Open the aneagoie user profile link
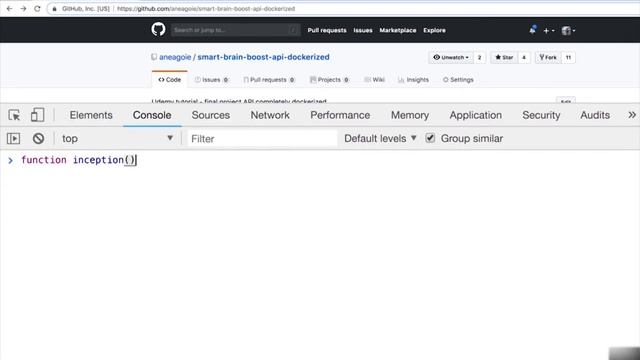Image resolution: width=640 pixels, height=360 pixels. (x=175, y=57)
